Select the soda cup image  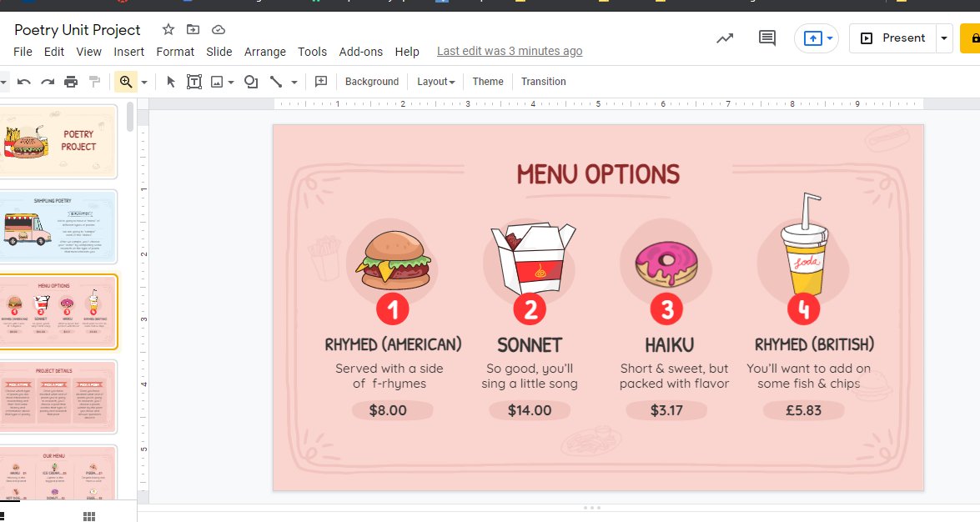click(805, 243)
